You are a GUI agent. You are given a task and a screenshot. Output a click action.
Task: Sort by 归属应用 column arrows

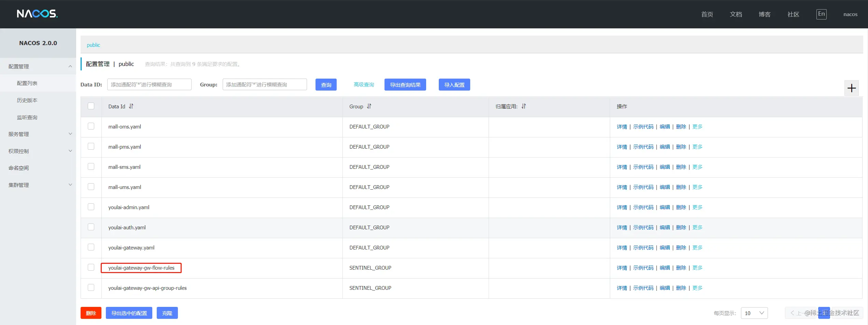[x=524, y=106]
